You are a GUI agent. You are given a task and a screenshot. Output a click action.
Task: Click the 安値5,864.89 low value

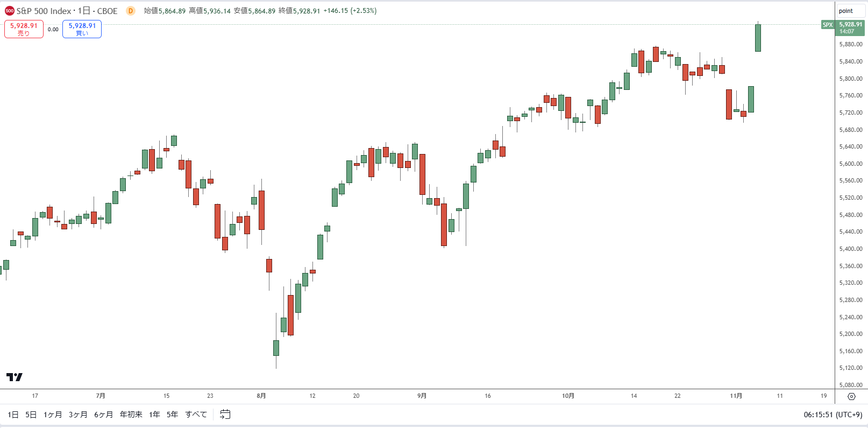[x=254, y=11]
